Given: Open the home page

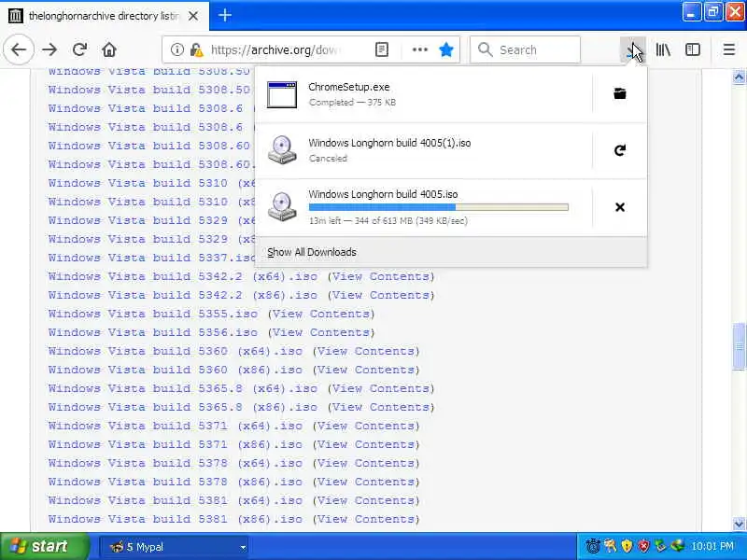Looking at the screenshot, I should point(109,49).
